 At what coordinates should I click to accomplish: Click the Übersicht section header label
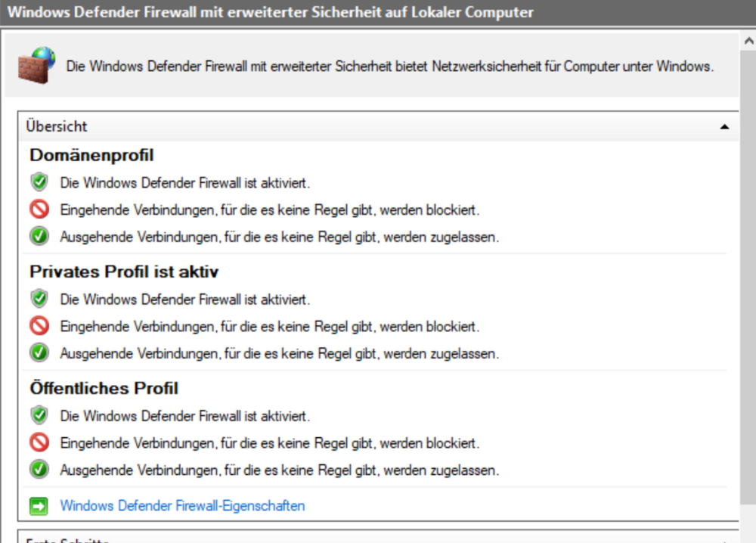click(x=57, y=126)
